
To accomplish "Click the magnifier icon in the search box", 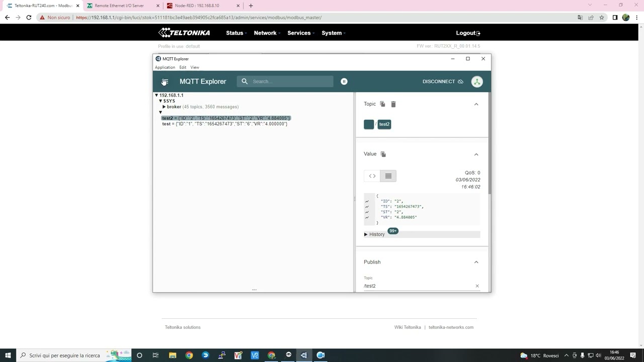I will click(x=245, y=81).
